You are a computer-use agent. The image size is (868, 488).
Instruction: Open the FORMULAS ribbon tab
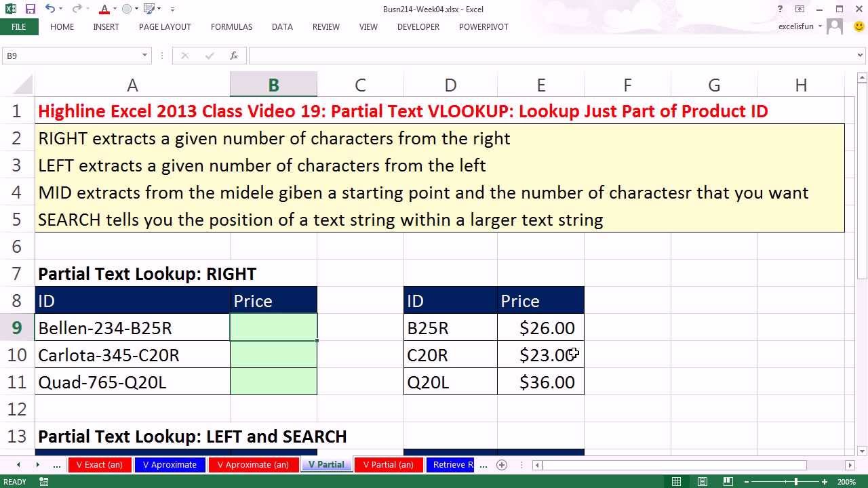tap(231, 27)
